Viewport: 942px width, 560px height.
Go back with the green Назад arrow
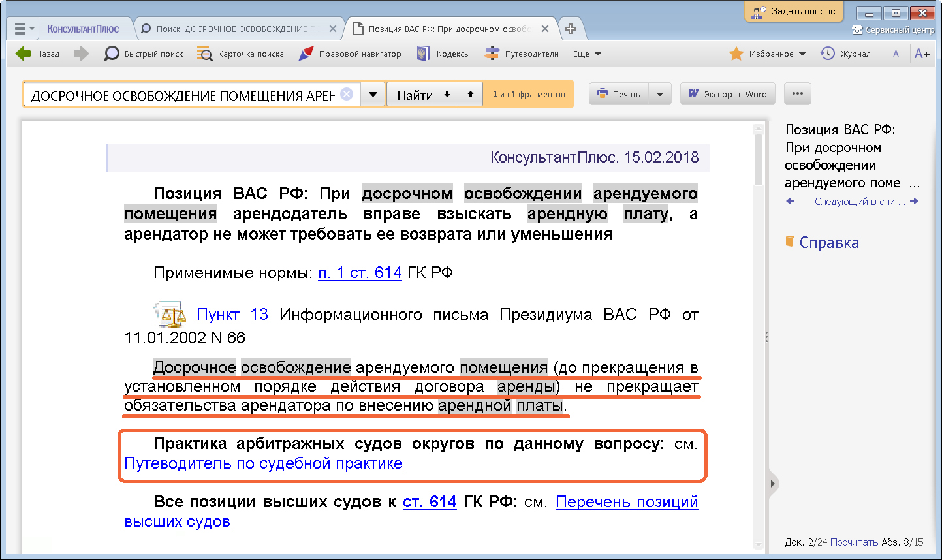37,54
